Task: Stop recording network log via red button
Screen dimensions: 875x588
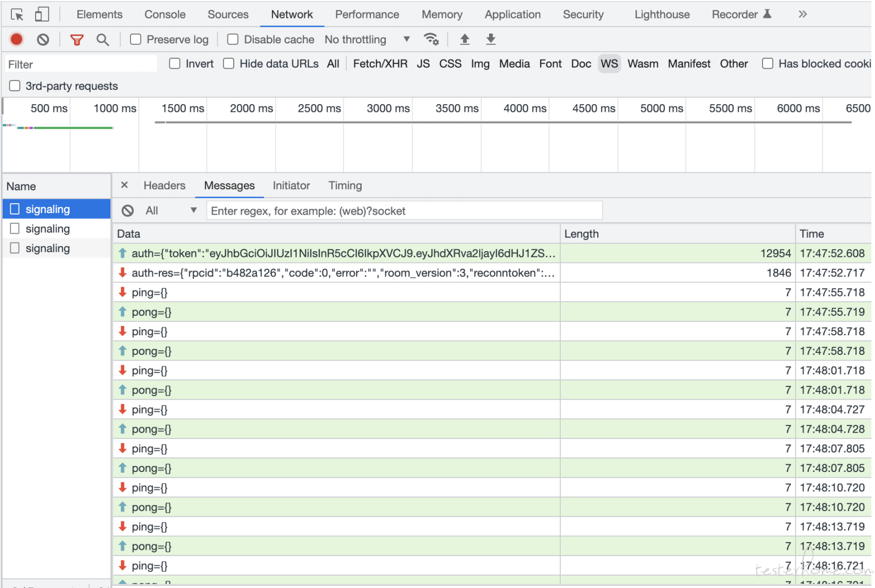Action: (17, 39)
